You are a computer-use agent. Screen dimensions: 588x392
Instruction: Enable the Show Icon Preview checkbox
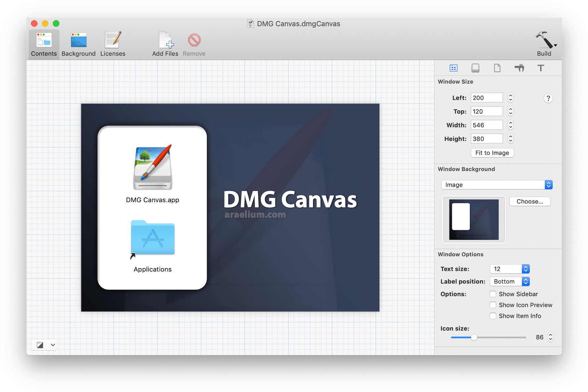coord(493,305)
